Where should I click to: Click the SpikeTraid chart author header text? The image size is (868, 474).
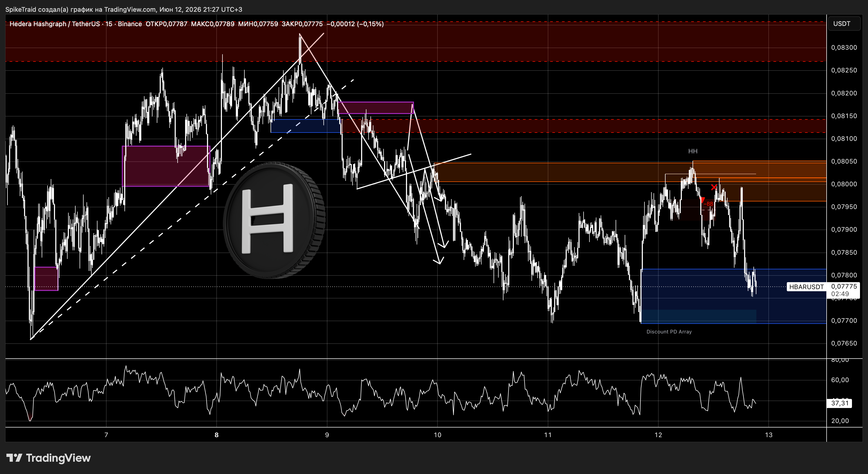124,9
